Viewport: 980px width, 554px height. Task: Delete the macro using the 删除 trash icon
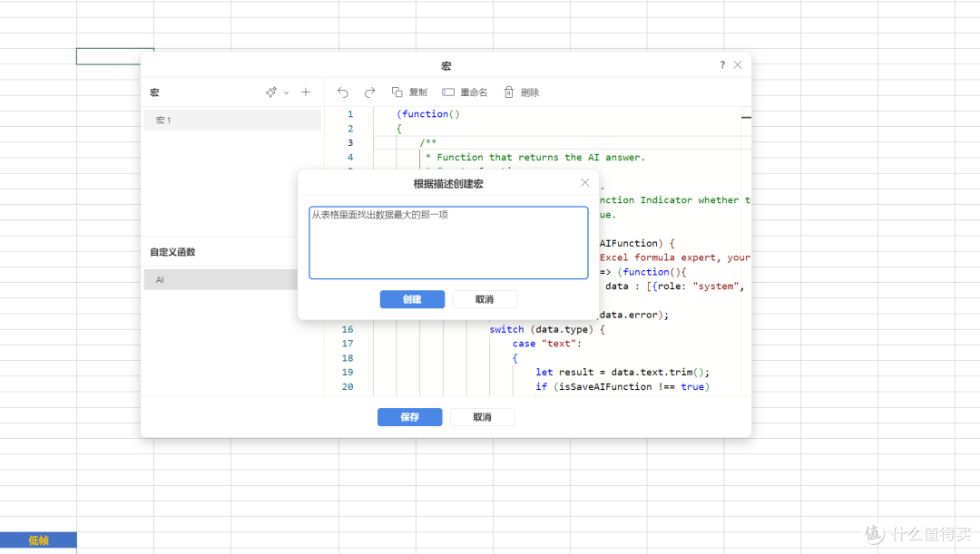(509, 92)
